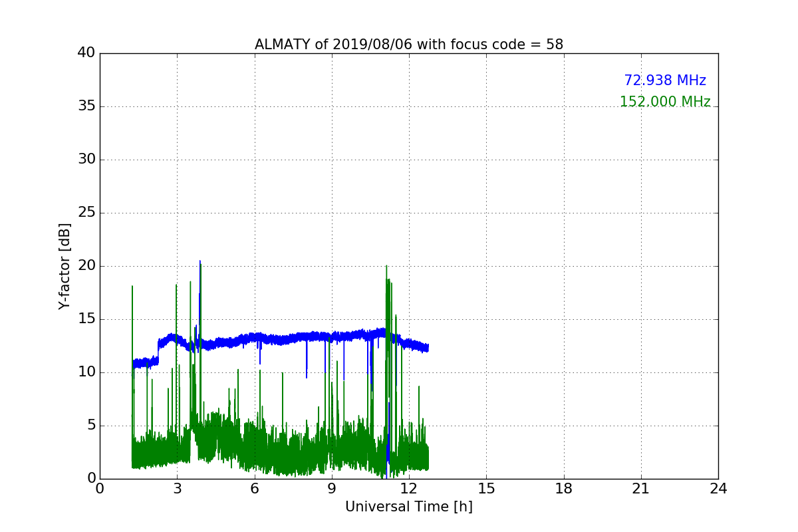Click the x-axis tick label '6'

coord(255,488)
